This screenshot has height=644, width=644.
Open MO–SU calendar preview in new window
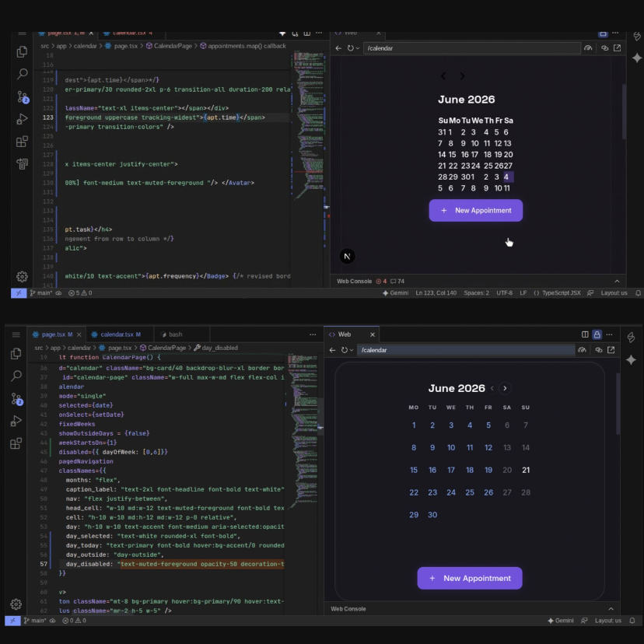611,350
